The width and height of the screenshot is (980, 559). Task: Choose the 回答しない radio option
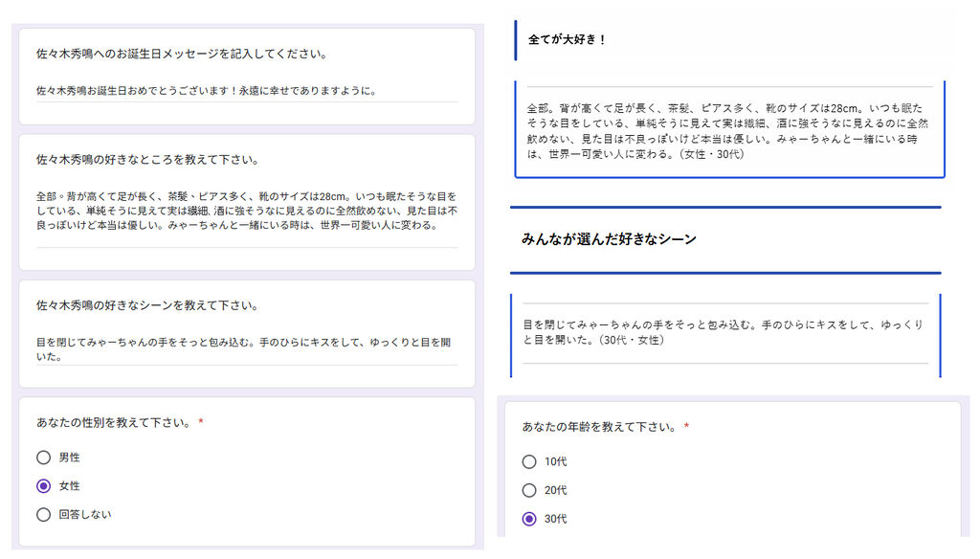[x=43, y=515]
